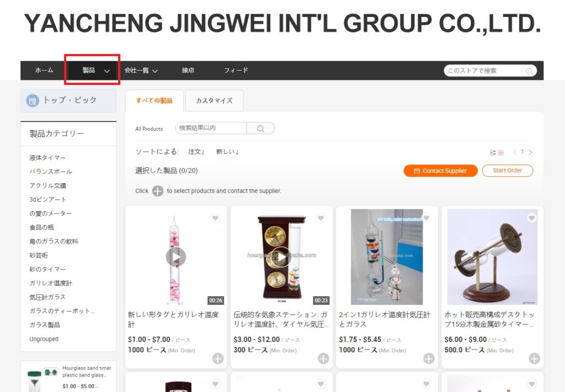Click the ガリレオ温度計 category link
Image resolution: width=565 pixels, height=392 pixels.
(x=51, y=283)
